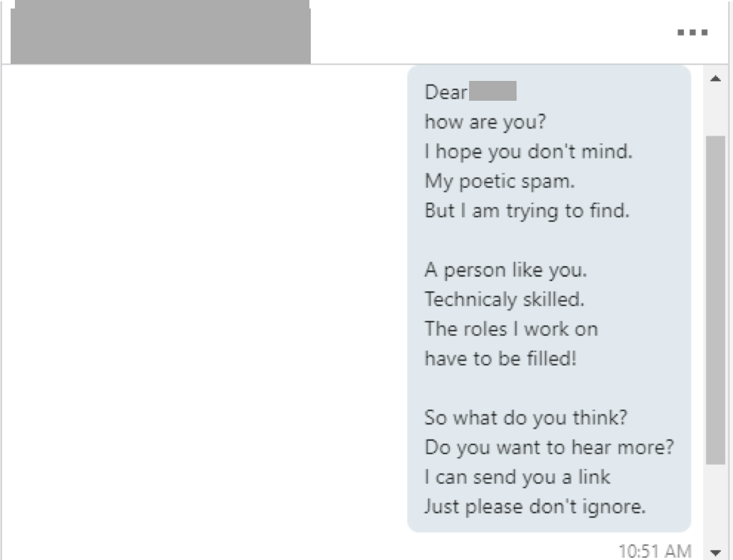Click the redacted conversation name in header
This screenshot has height=560, width=733.
click(160, 33)
